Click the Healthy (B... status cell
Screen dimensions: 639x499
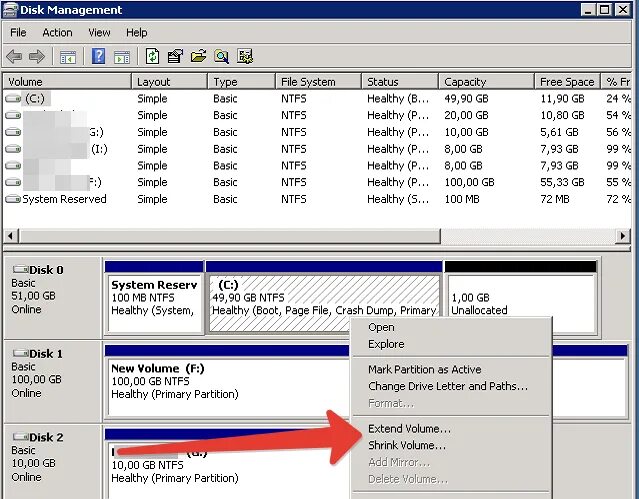(398, 99)
